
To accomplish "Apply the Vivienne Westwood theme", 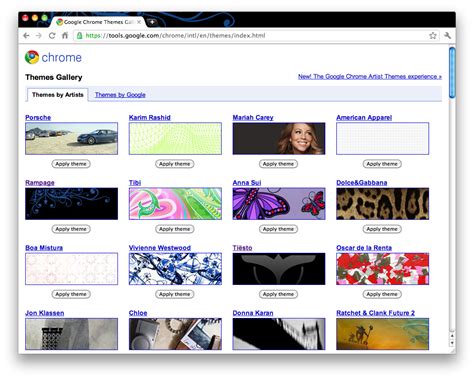I will point(175,294).
